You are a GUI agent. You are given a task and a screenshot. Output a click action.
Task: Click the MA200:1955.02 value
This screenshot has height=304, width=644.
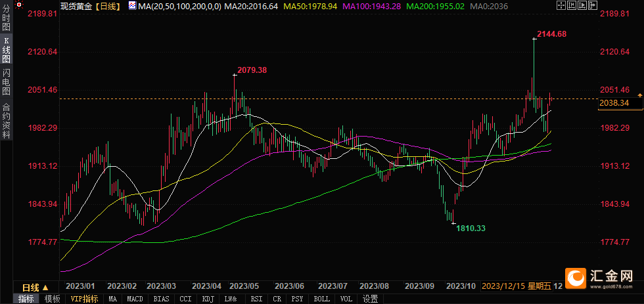(x=436, y=6)
